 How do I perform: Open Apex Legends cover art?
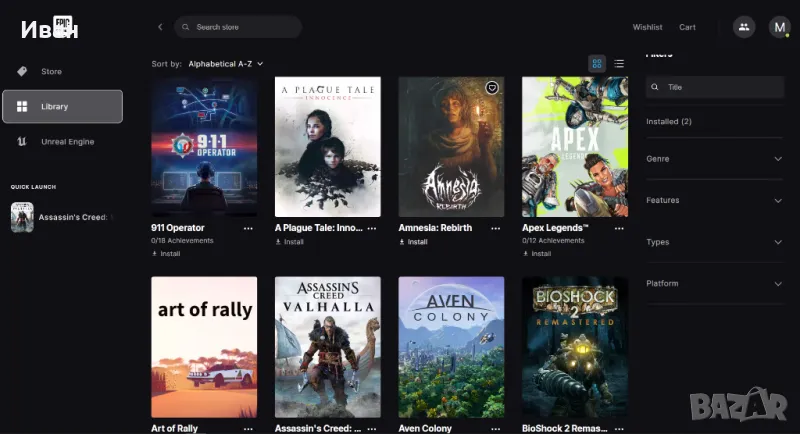[574, 147]
